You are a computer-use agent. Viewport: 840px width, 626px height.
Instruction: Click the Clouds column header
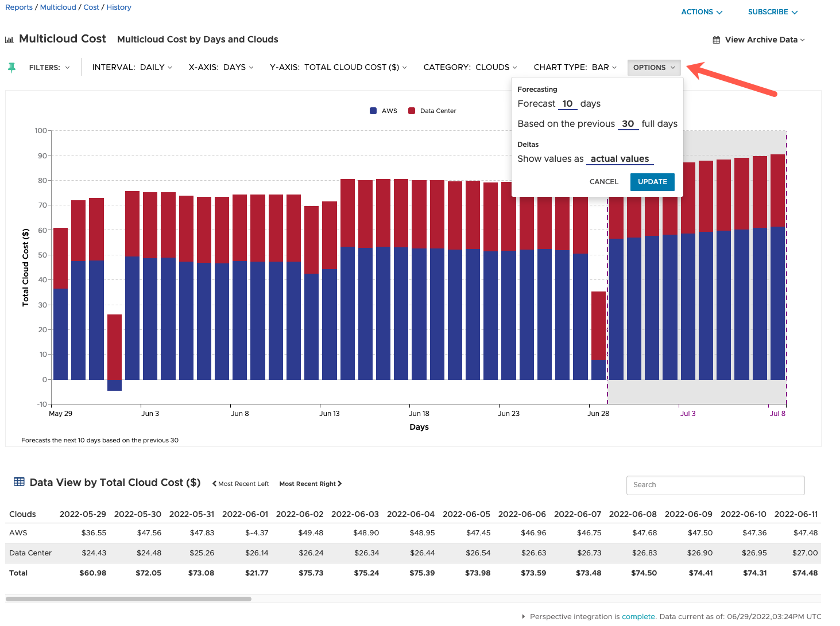pos(23,514)
